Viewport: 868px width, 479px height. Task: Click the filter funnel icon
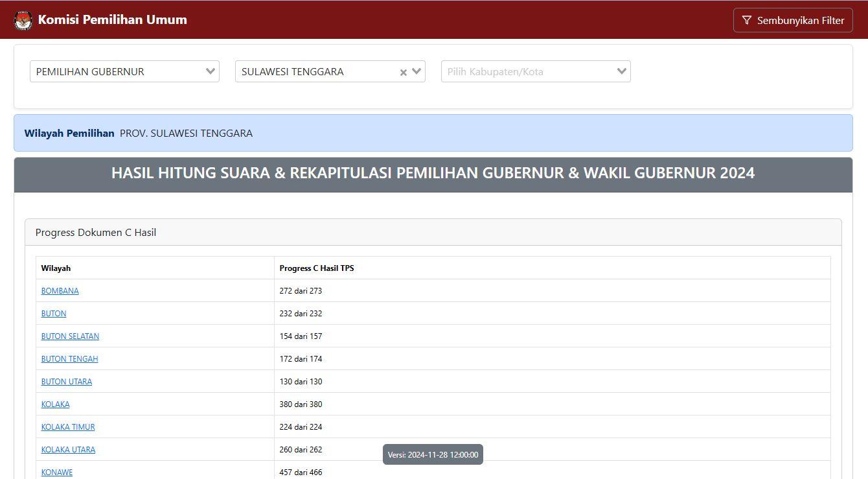click(x=747, y=20)
